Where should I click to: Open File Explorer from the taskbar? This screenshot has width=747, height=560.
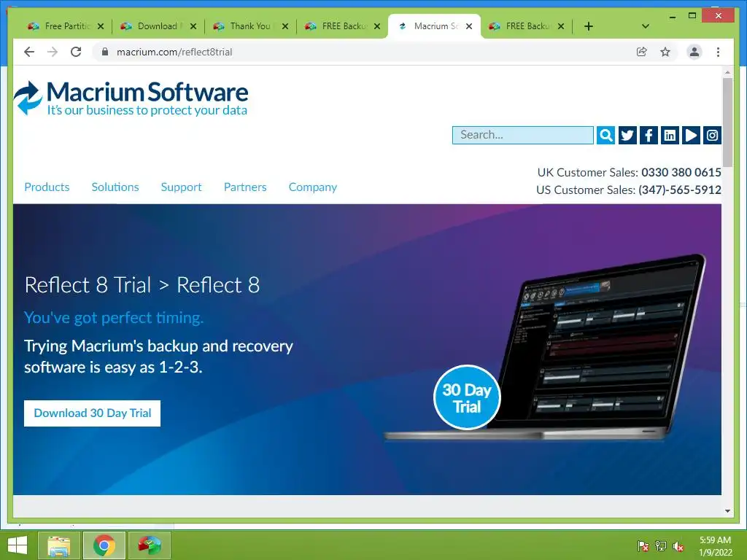[x=59, y=545]
